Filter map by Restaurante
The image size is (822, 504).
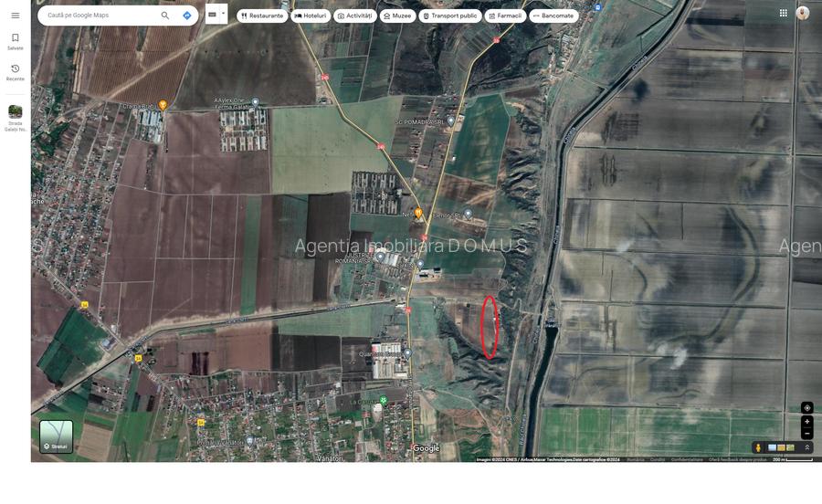(262, 16)
